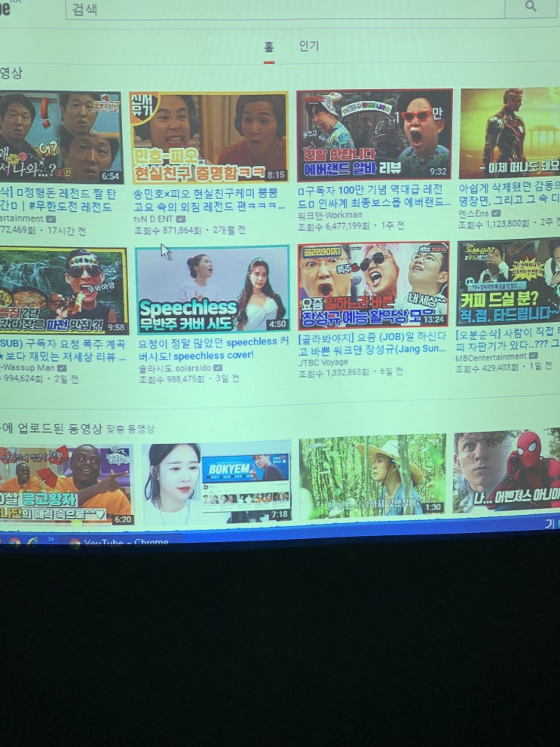Click 조회수 988,475회 view count text
The image size is (560, 747).
coord(172,379)
